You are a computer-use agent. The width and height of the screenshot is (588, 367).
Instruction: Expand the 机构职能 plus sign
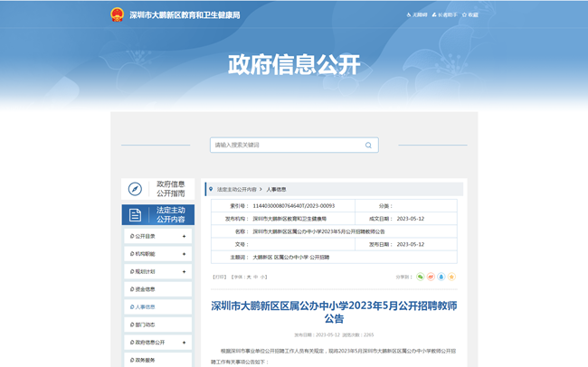coord(185,254)
